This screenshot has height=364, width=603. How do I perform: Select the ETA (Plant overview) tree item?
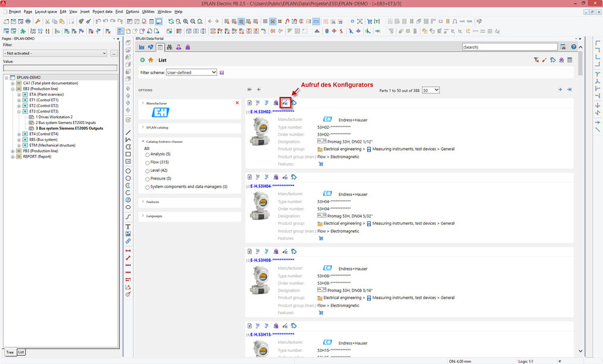pyautogui.click(x=46, y=94)
